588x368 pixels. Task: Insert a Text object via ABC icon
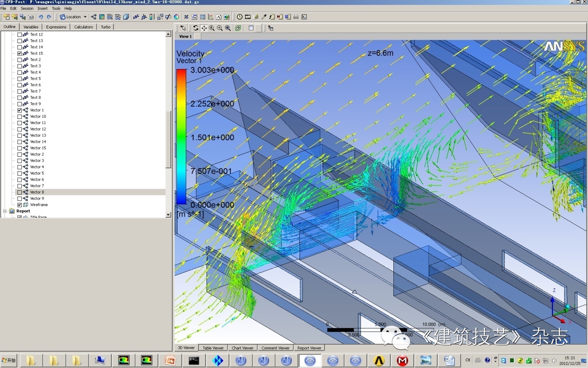136,17
